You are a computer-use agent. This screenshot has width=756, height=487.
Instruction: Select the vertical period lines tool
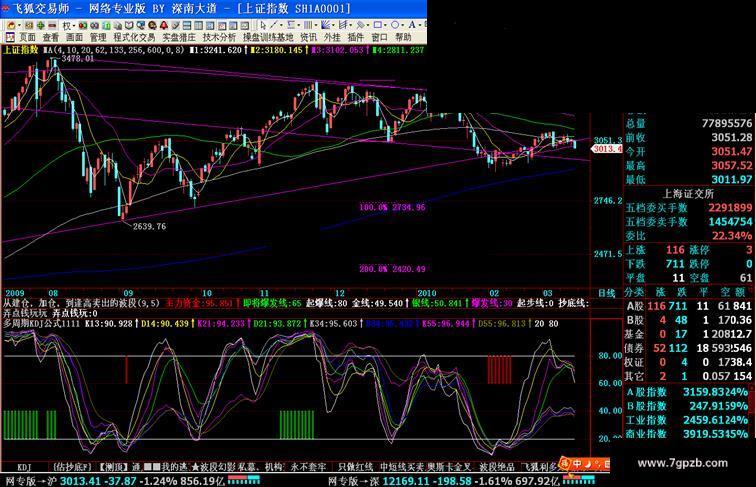pos(308,25)
